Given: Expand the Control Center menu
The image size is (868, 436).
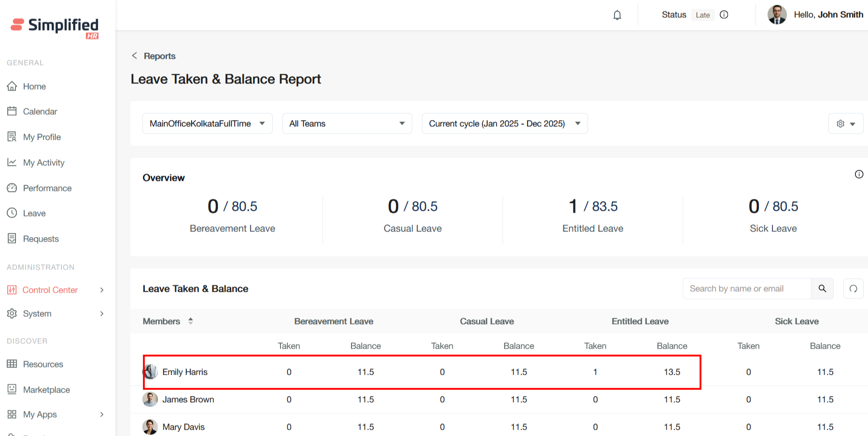Looking at the screenshot, I should 56,290.
